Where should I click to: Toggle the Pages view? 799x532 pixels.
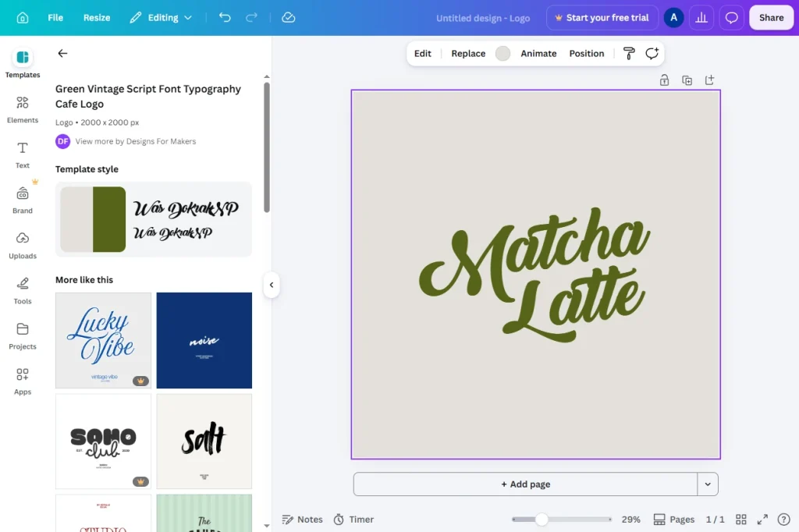click(673, 520)
